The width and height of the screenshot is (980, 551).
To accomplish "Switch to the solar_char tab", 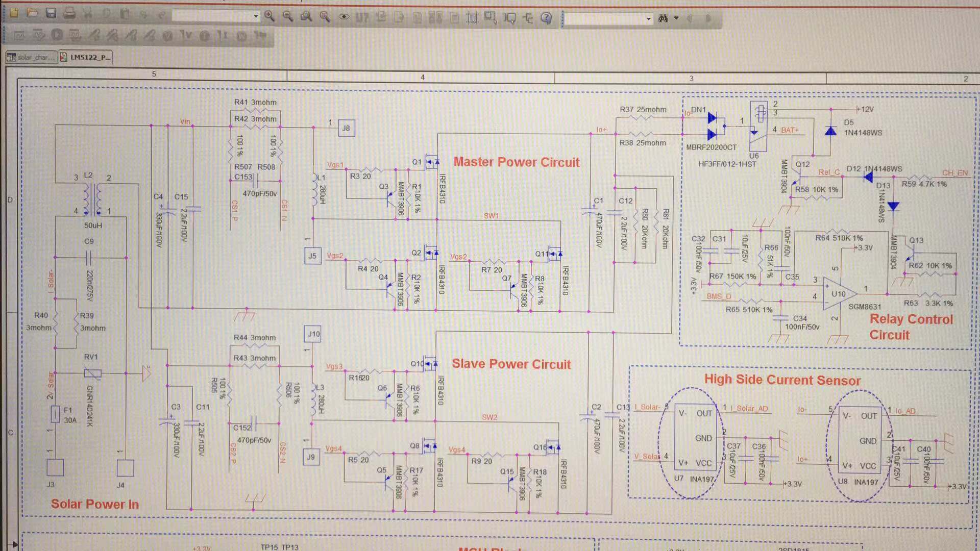I will [31, 58].
